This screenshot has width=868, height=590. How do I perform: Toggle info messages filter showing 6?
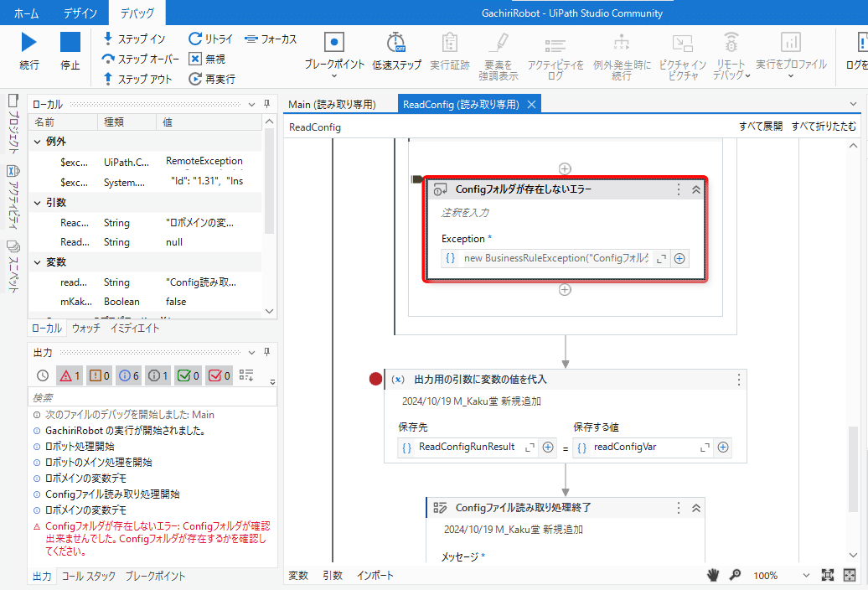point(129,375)
